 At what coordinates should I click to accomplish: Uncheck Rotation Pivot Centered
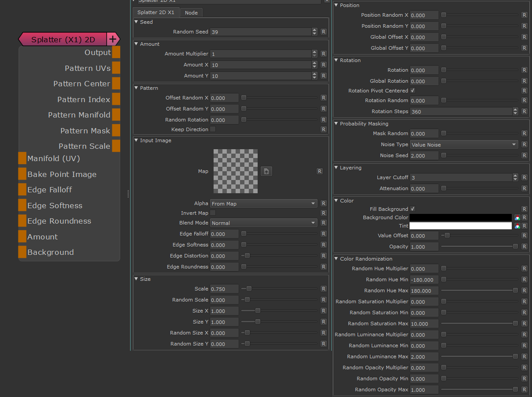[x=413, y=91]
